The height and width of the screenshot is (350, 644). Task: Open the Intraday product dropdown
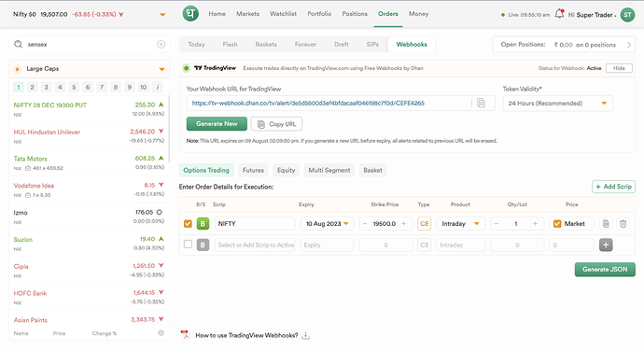pos(460,224)
